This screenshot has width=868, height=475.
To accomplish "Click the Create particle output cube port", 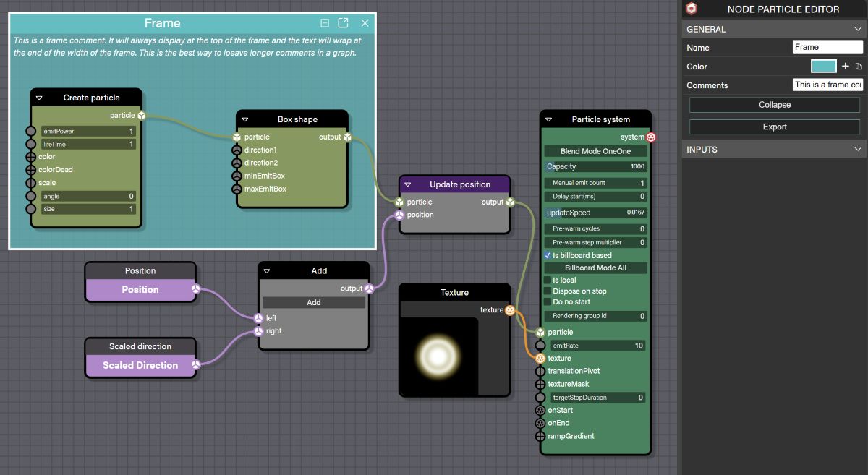I will pos(142,116).
